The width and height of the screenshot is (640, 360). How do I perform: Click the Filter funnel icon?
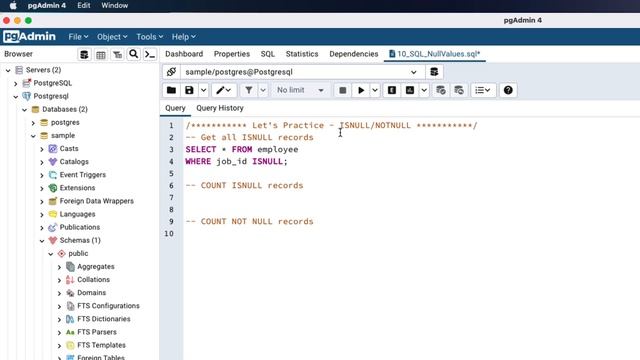(x=249, y=90)
